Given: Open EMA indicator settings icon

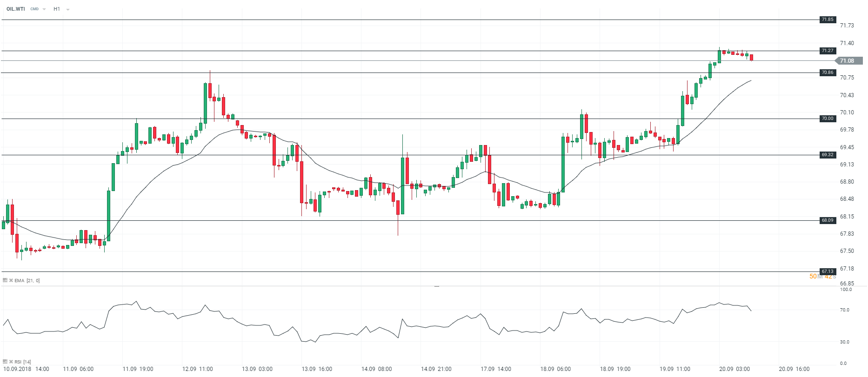Looking at the screenshot, I should point(5,280).
